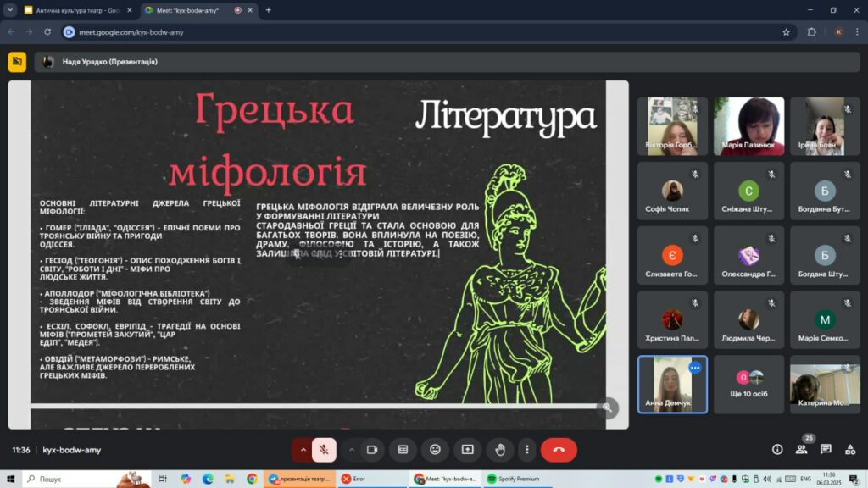
Task: Show the participants people panel
Action: 801,450
